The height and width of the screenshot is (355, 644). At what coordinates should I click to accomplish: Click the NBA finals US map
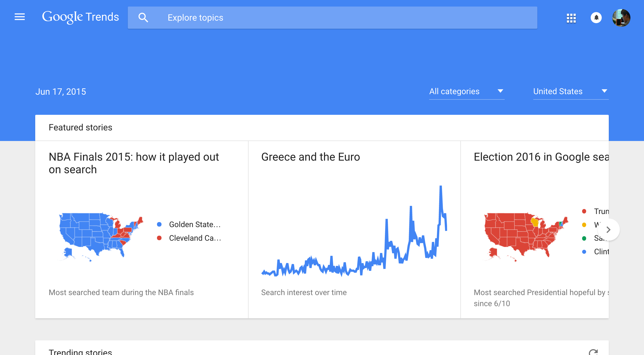point(101,235)
